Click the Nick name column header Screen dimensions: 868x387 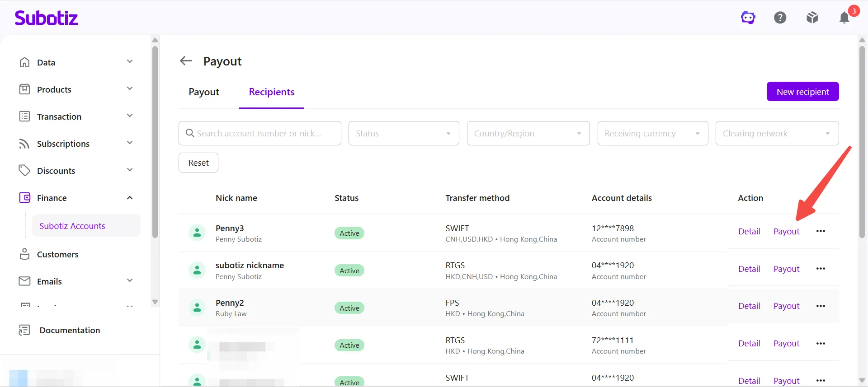pyautogui.click(x=236, y=198)
